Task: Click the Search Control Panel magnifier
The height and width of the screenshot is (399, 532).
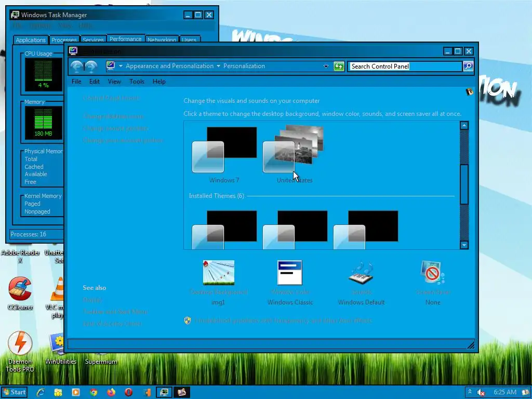Action: 468,66
